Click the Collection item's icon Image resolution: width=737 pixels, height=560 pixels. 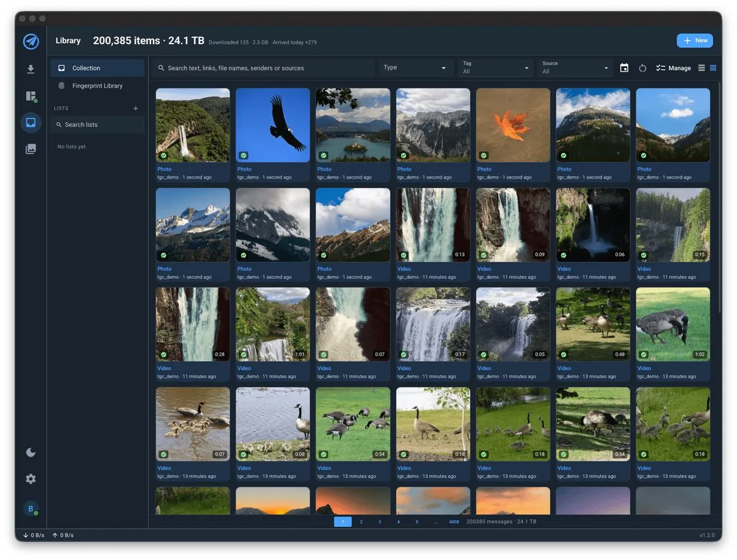point(61,68)
